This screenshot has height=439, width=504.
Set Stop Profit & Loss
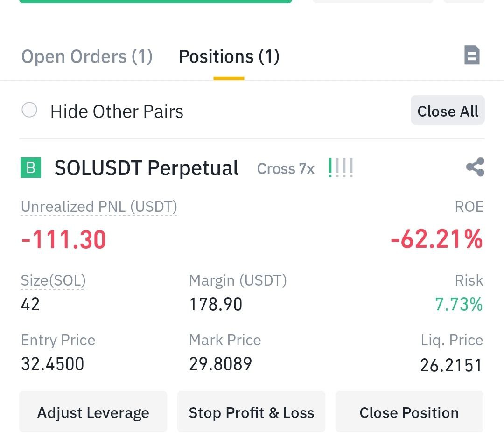coord(252,412)
